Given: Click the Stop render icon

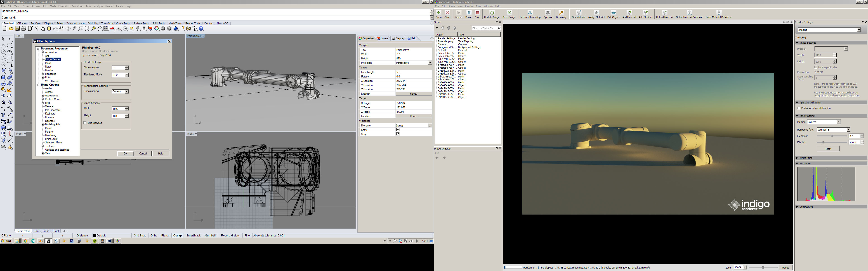Looking at the screenshot, I should 477,13.
